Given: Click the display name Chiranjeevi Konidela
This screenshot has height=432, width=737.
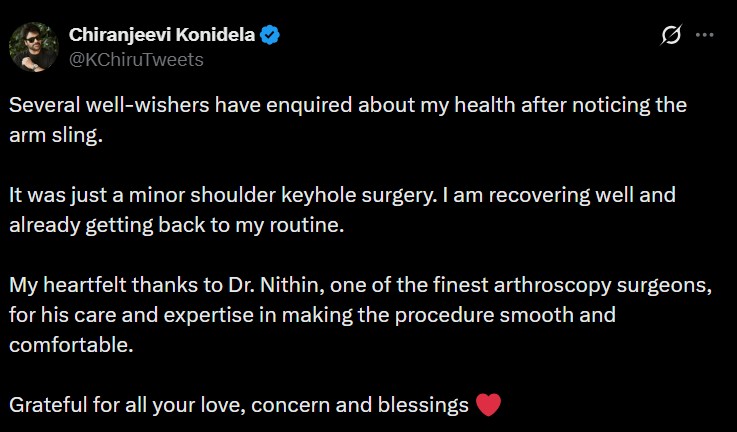Looking at the screenshot, I should [163, 35].
